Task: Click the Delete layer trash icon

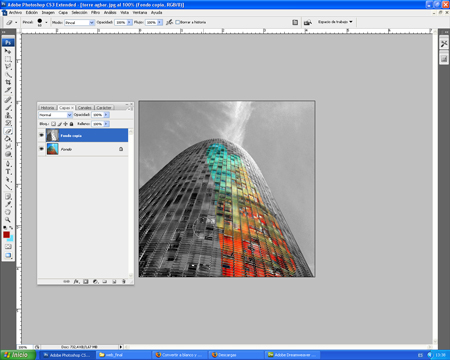Action: (x=124, y=282)
